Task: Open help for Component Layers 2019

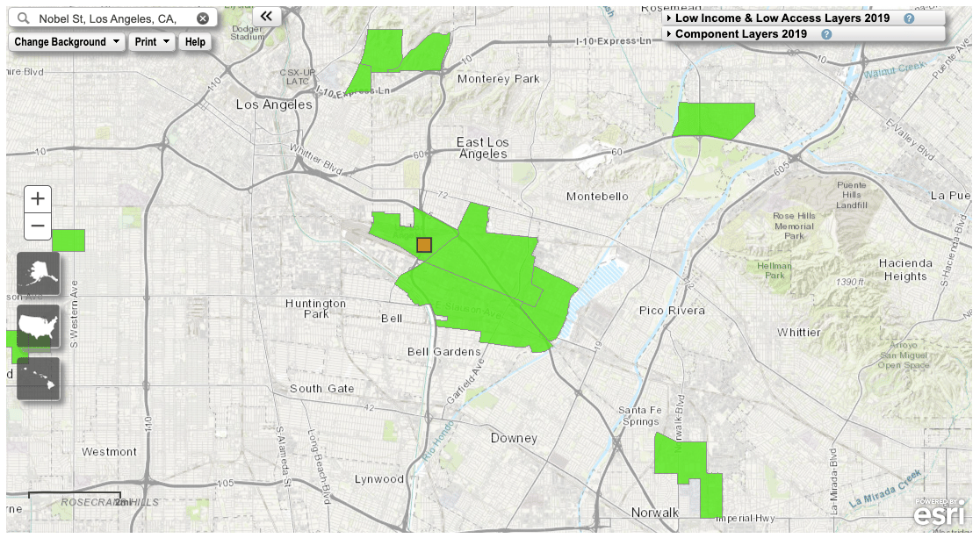Action: (x=826, y=34)
